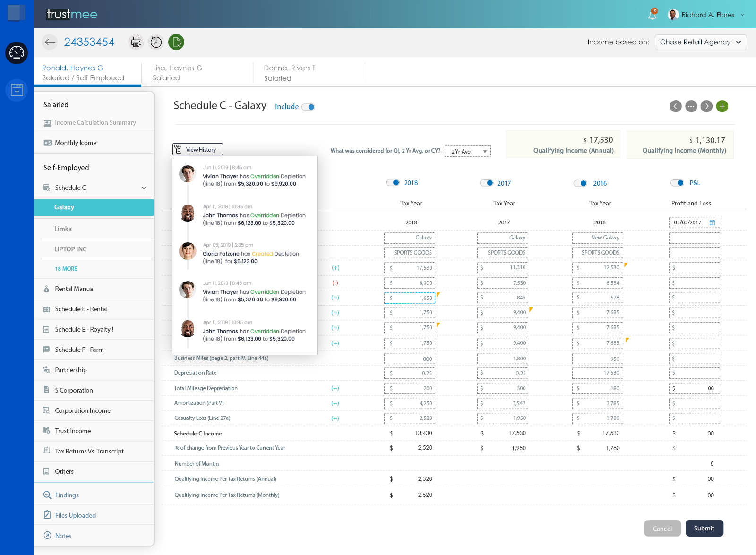Toggle the Include switch for Galaxy

pos(309,107)
